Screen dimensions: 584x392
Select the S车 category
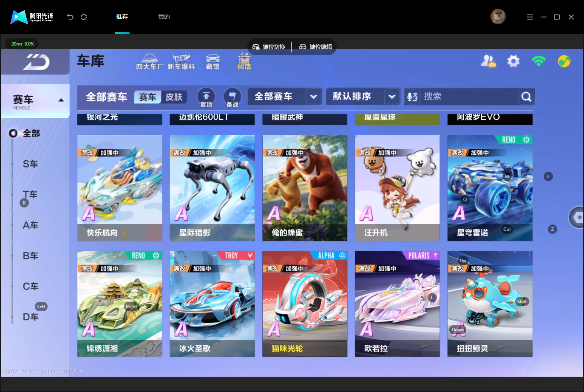[x=30, y=164]
